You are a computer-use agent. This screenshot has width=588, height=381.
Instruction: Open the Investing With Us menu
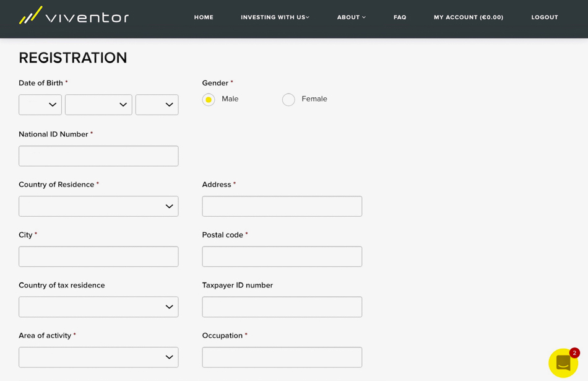(275, 17)
